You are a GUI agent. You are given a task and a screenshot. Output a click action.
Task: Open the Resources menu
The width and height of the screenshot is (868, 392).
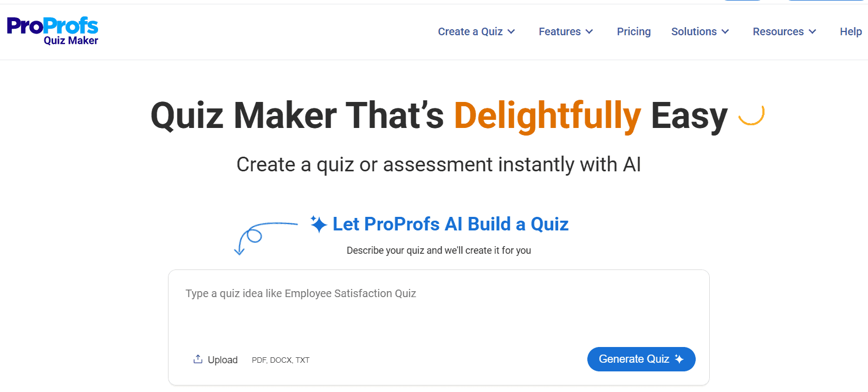778,31
